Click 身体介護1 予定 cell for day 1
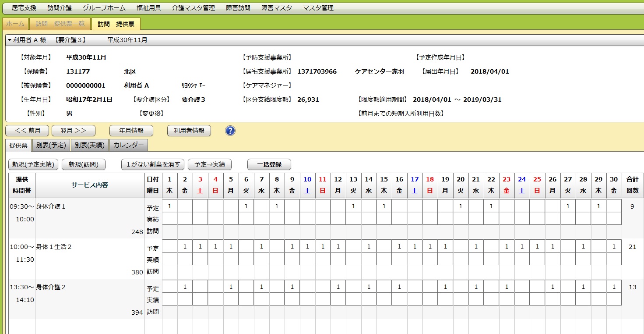644x334 pixels. [169, 206]
